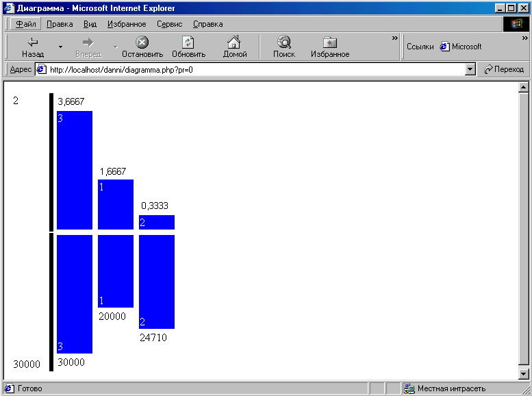Minimize the Internet Explorer window
This screenshot has height=396, width=532.
[499, 8]
